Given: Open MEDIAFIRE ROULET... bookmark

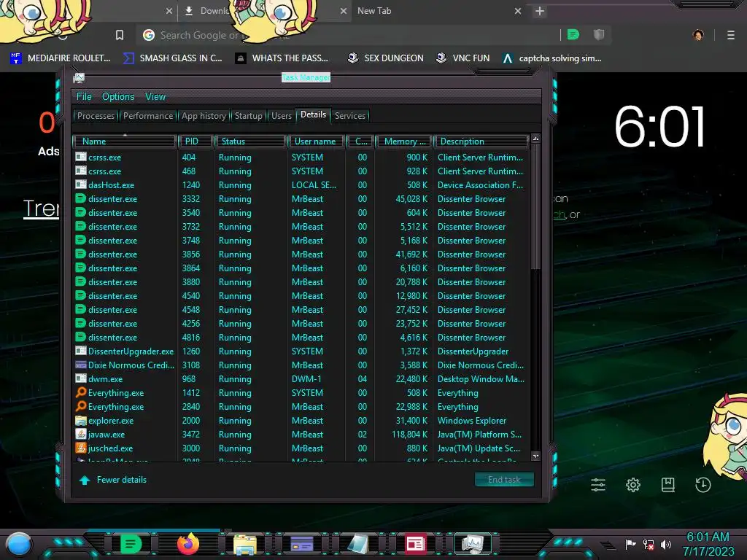Looking at the screenshot, I should tap(61, 58).
